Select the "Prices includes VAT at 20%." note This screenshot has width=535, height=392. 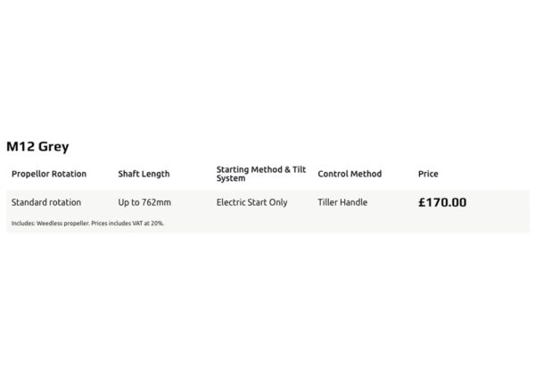click(x=128, y=223)
